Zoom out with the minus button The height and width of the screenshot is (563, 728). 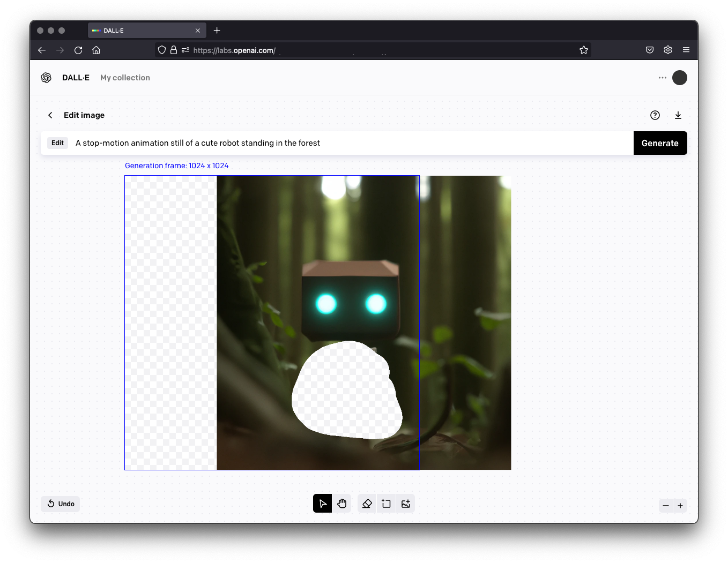click(x=666, y=506)
